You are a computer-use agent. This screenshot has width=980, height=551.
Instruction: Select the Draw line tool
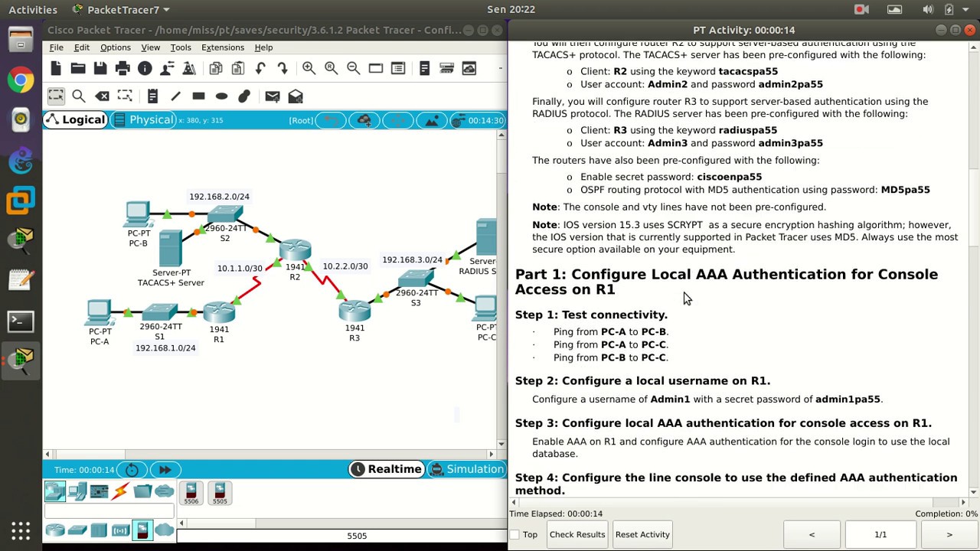(175, 96)
